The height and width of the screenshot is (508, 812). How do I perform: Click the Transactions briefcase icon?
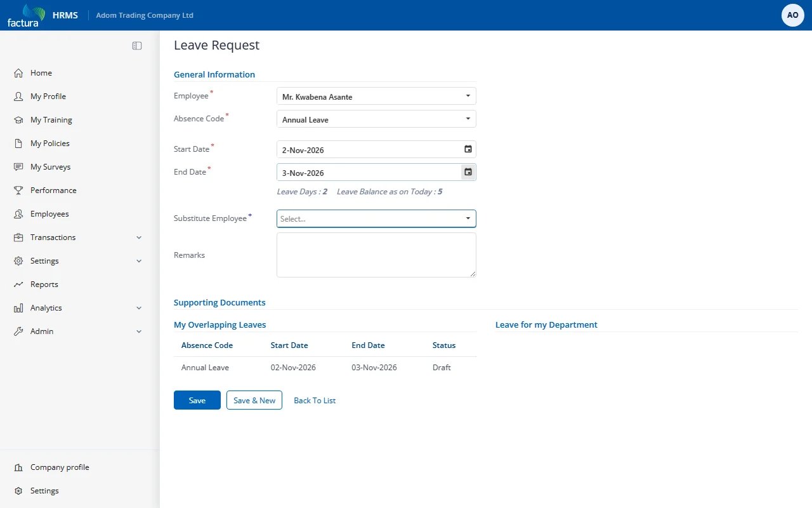[x=18, y=237]
